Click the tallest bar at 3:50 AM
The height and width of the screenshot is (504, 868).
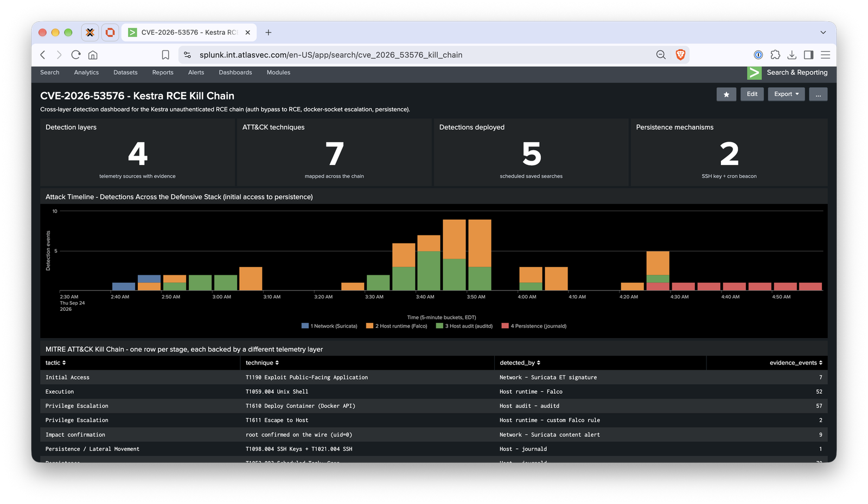(x=480, y=255)
